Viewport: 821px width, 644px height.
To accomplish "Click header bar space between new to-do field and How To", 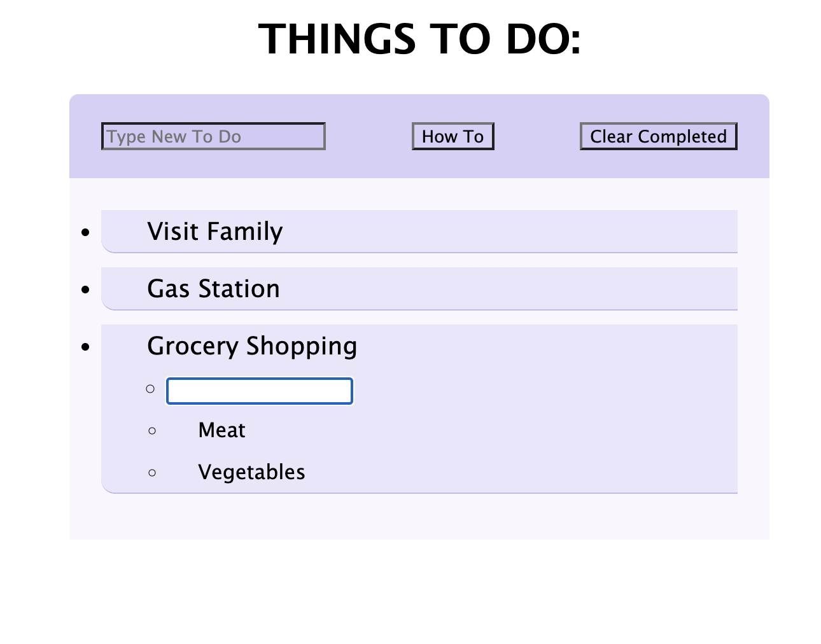I will coord(368,136).
